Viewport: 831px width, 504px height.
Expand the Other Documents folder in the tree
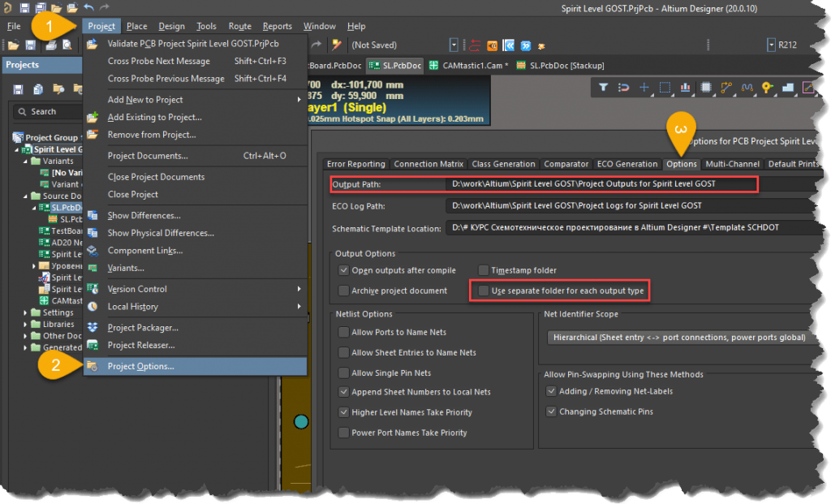(25, 336)
